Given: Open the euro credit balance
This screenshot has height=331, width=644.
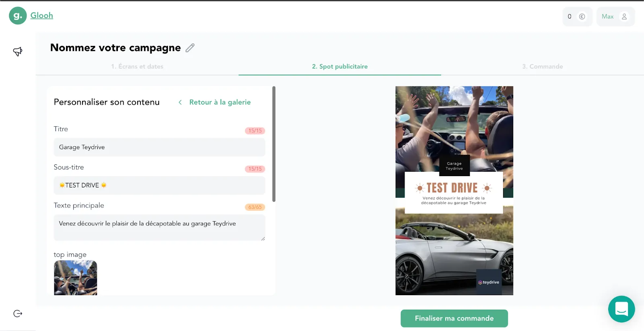Looking at the screenshot, I should tap(577, 16).
